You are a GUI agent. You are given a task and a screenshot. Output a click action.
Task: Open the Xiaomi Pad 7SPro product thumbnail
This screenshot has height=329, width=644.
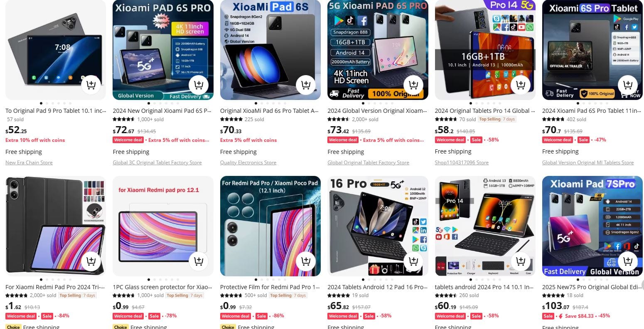point(592,226)
